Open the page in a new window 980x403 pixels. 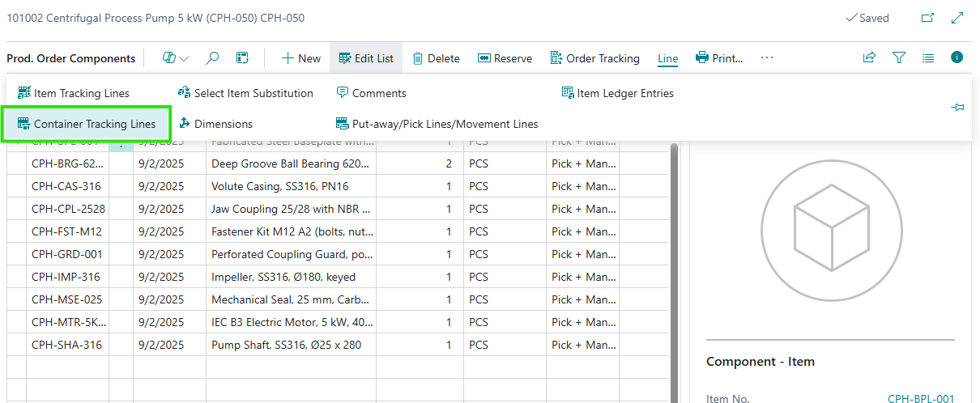pos(927,18)
